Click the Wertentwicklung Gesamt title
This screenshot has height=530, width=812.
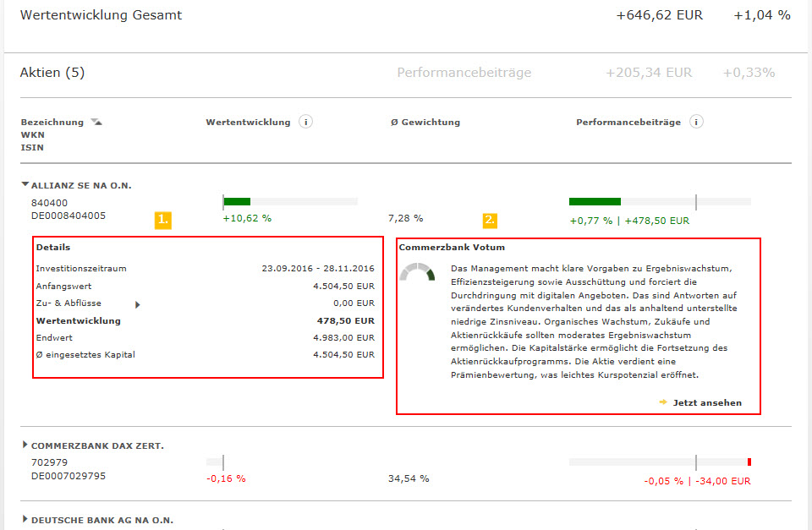(x=101, y=15)
